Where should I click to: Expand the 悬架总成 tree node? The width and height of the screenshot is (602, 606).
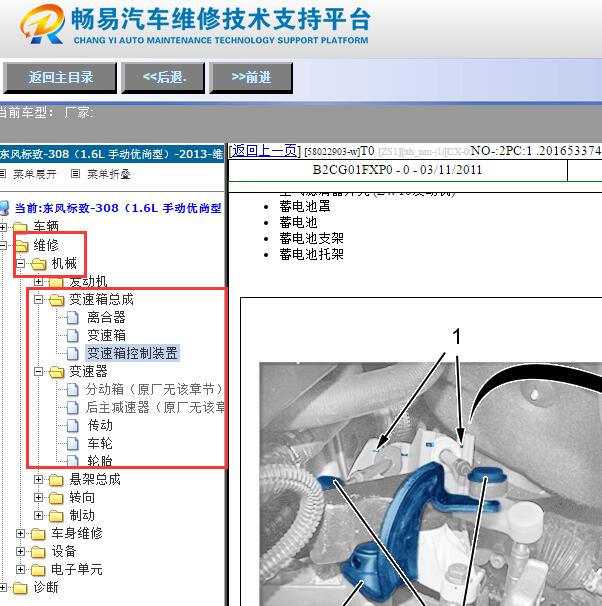coord(38,479)
